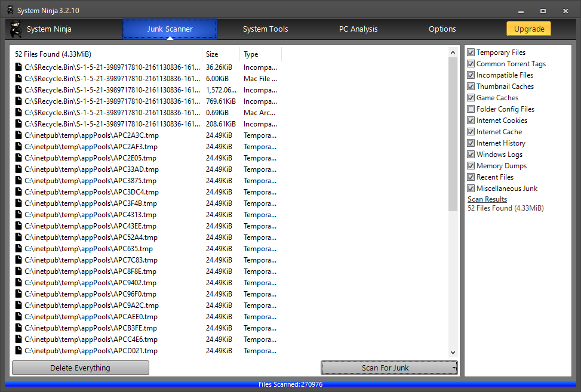The width and height of the screenshot is (581, 392).
Task: Click the file icon beside APC9A2C.tmp
Action: [18, 305]
